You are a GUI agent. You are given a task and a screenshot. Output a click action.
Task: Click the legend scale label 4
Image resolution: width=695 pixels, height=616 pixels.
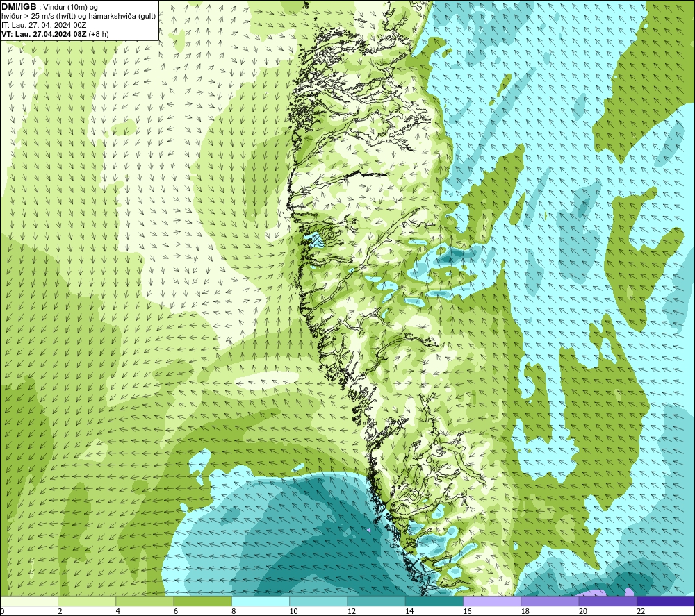(x=118, y=611)
